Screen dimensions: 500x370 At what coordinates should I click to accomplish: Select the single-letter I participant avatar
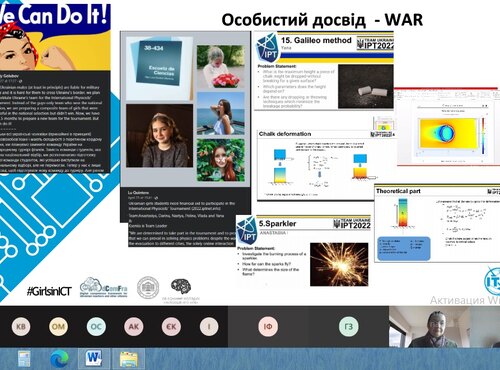coord(209,327)
